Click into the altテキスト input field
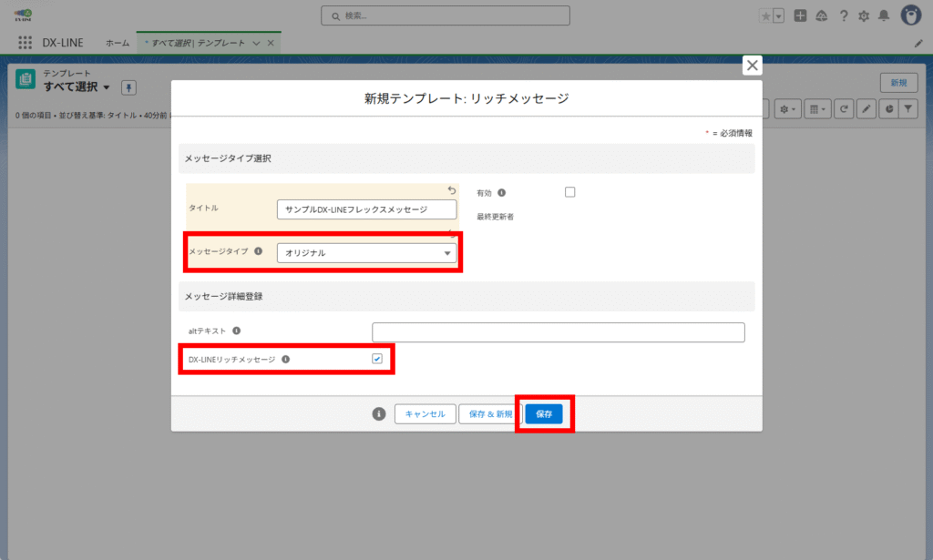 coord(558,331)
